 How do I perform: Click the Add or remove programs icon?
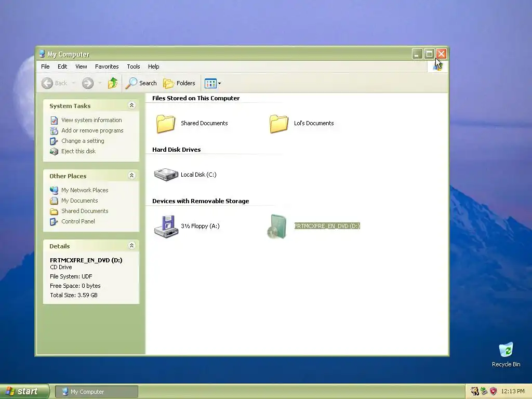54,130
